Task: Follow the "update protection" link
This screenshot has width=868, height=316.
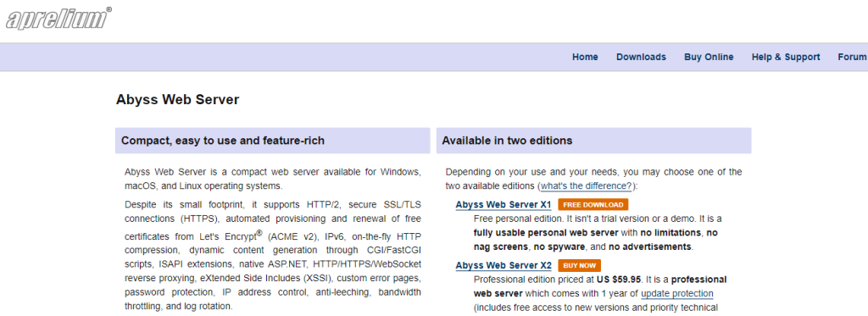Action: [x=677, y=293]
